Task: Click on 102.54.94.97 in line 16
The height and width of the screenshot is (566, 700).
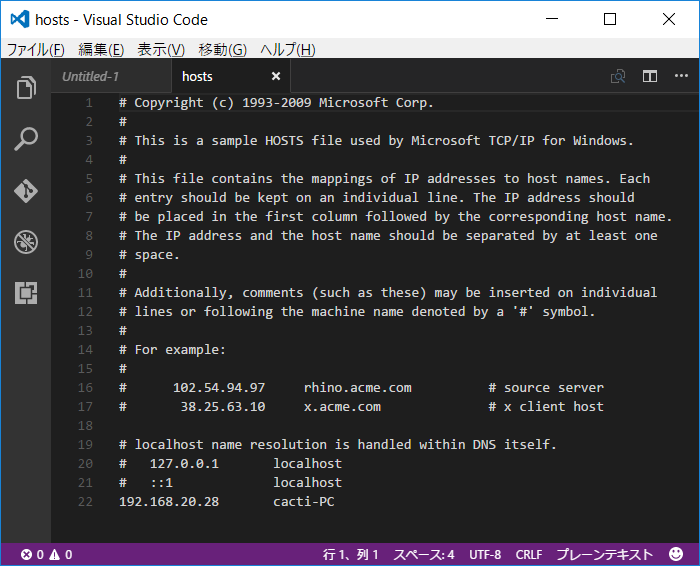Action: [x=219, y=387]
